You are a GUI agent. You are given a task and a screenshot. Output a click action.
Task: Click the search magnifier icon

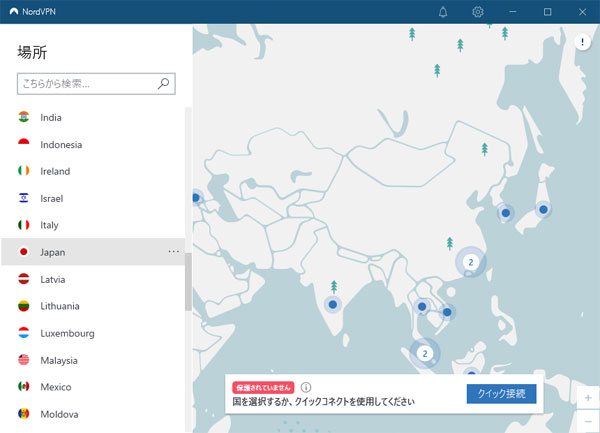[x=163, y=83]
